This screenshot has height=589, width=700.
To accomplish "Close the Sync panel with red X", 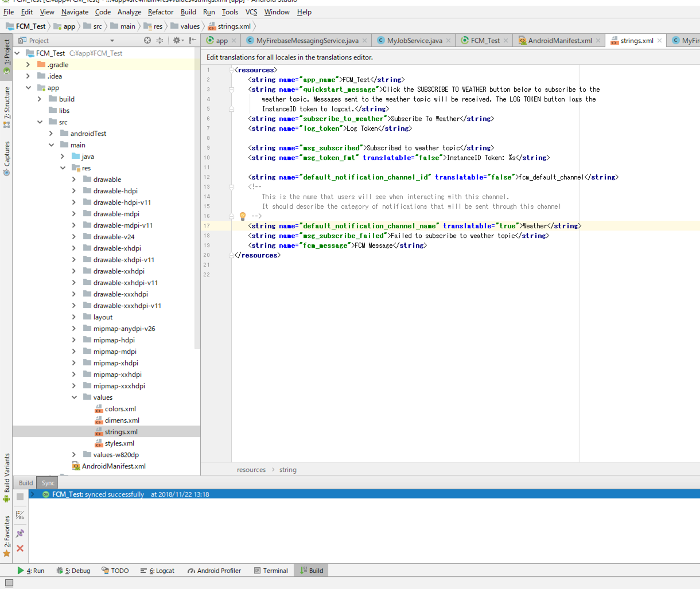I will tap(20, 548).
